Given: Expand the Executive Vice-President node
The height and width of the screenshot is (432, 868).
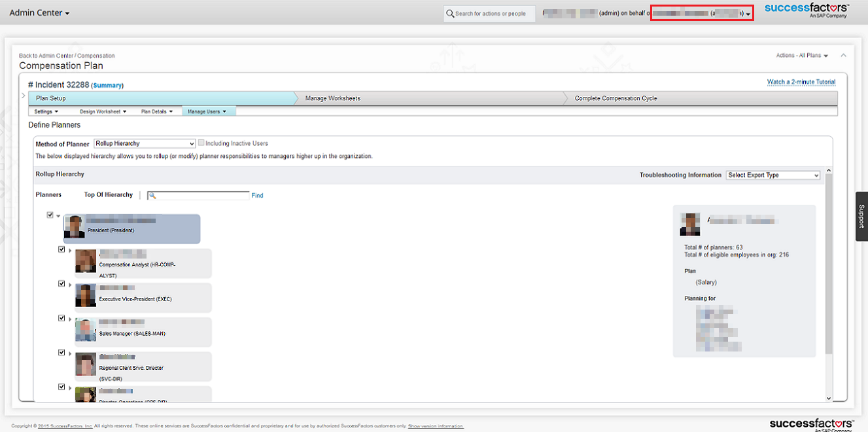Looking at the screenshot, I should tap(69, 284).
